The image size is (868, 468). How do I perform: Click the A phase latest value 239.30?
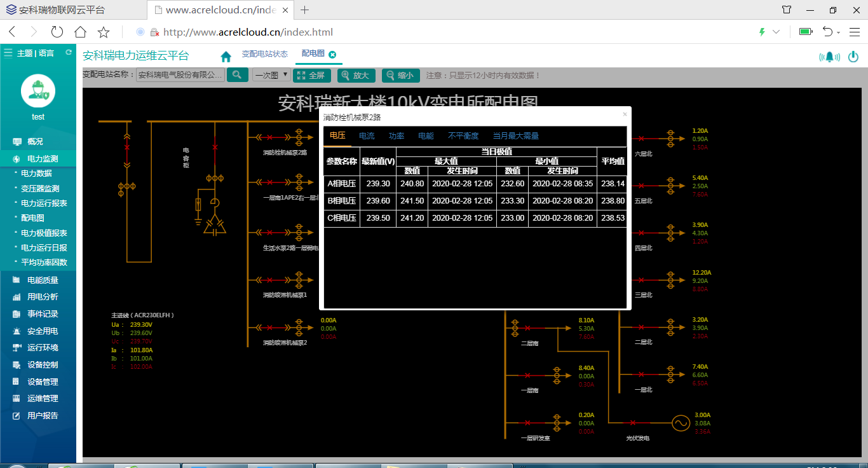point(378,184)
